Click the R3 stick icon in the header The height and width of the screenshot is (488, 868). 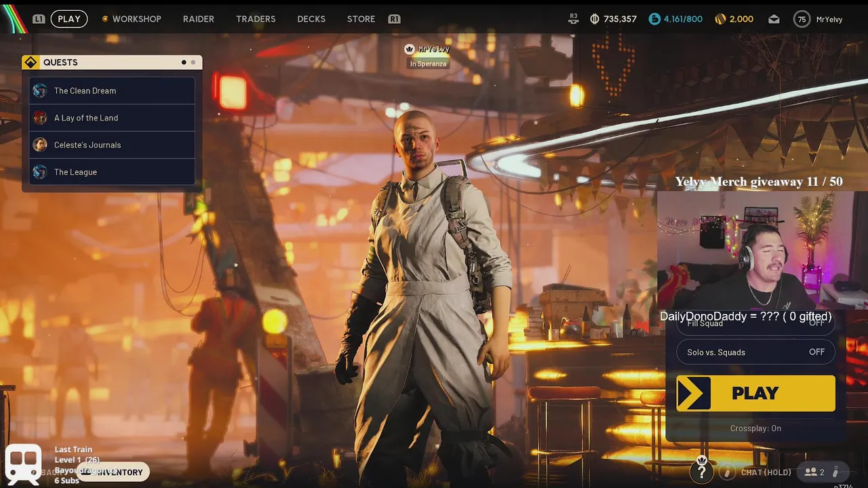(574, 19)
